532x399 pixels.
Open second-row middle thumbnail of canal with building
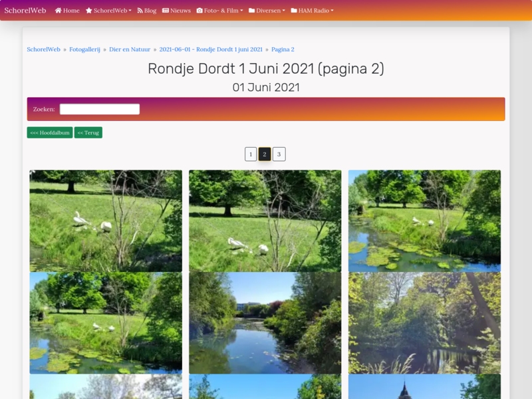click(x=265, y=323)
